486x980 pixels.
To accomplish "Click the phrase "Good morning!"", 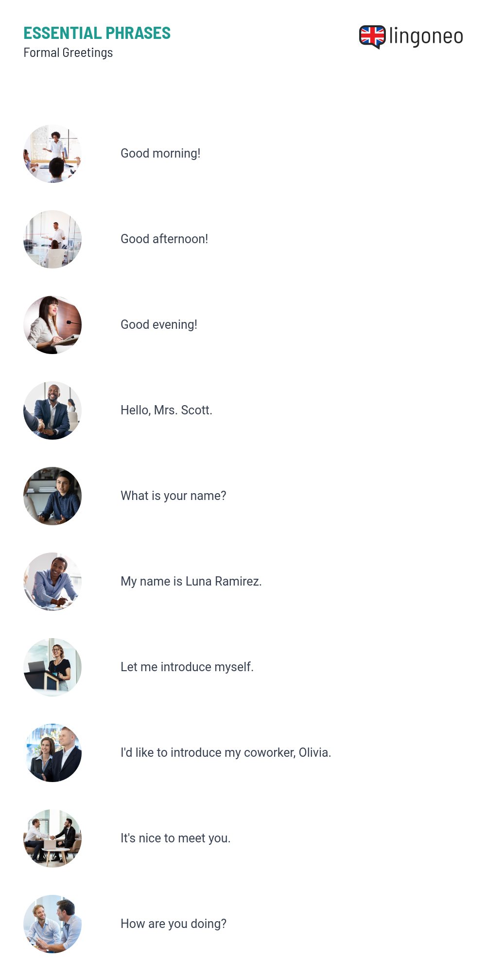I will pyautogui.click(x=160, y=154).
